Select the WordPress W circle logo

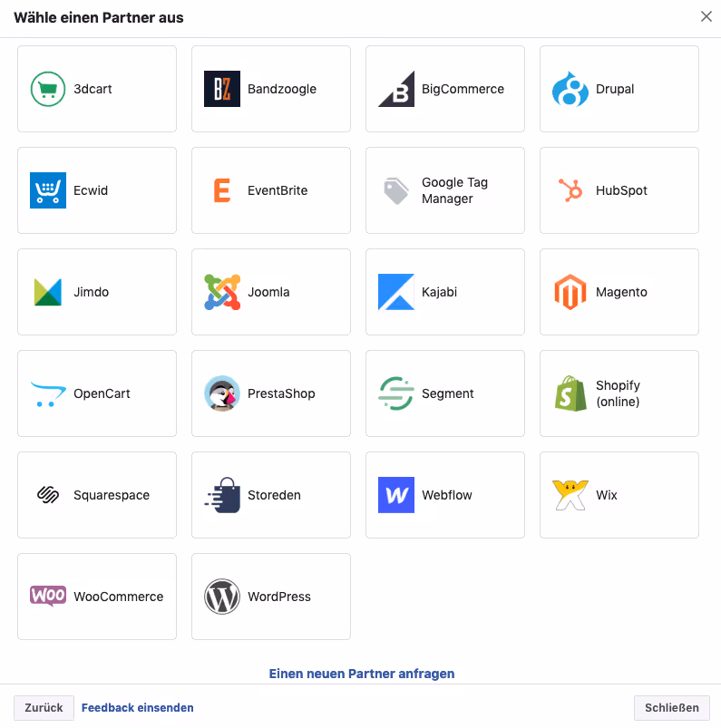click(x=222, y=597)
